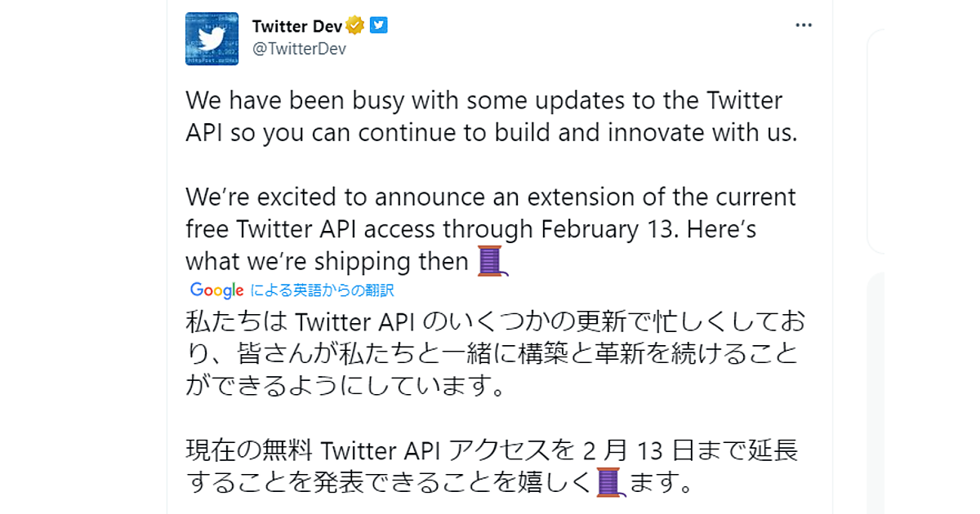This screenshot has width=980, height=514.
Task: Click the gold verified badge
Action: click(x=355, y=26)
